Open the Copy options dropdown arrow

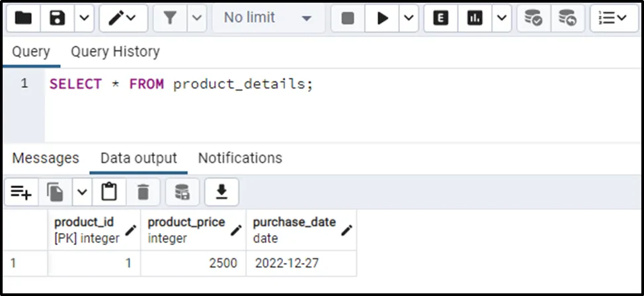pyautogui.click(x=82, y=192)
